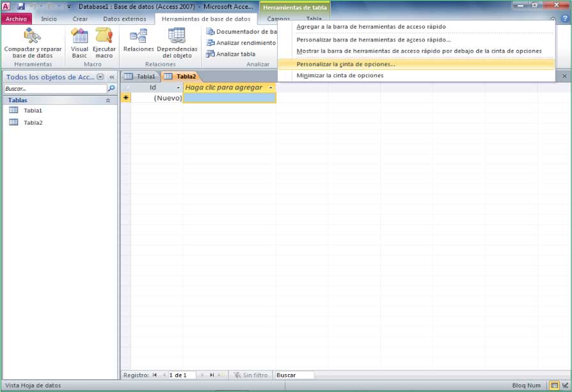Switch to datasheet view icon in status bar
The height and width of the screenshot is (392, 572).
[x=554, y=386]
